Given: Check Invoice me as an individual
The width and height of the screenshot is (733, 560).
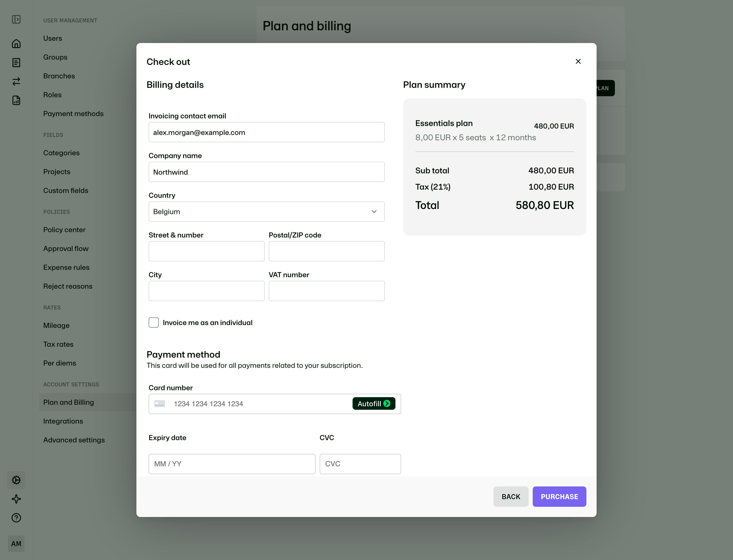Looking at the screenshot, I should pos(154,322).
